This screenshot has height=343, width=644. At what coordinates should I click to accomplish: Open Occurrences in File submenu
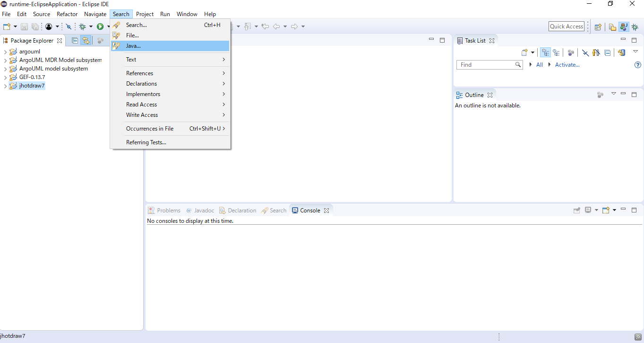click(170, 129)
